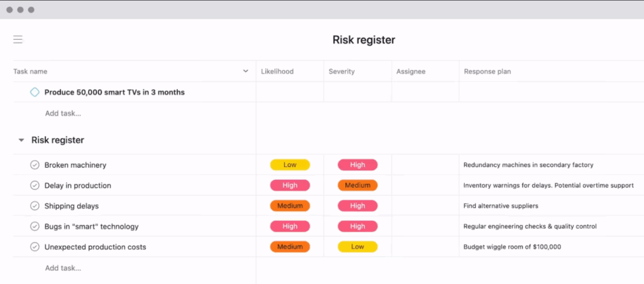Click the Assignee cell for Broken machinery

[x=425, y=165]
